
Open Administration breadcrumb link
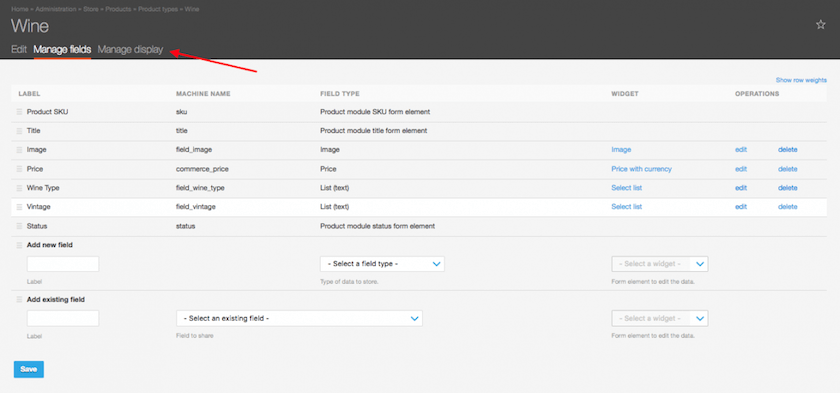[x=56, y=9]
